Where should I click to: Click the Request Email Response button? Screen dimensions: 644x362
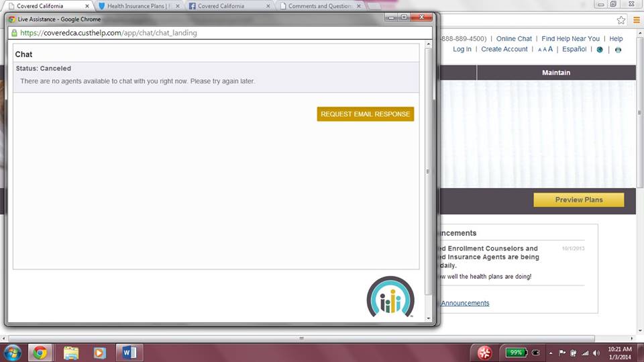(365, 114)
